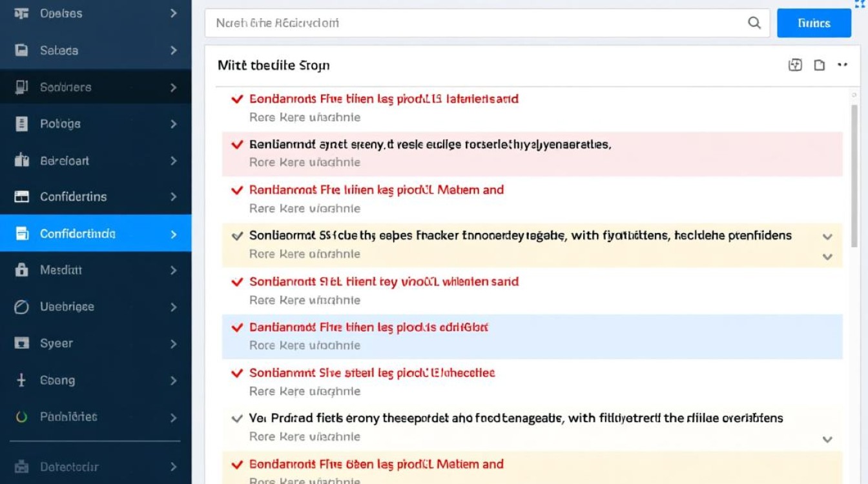Expand the Saleda sidebar section arrow
The image size is (868, 484).
pos(173,50)
